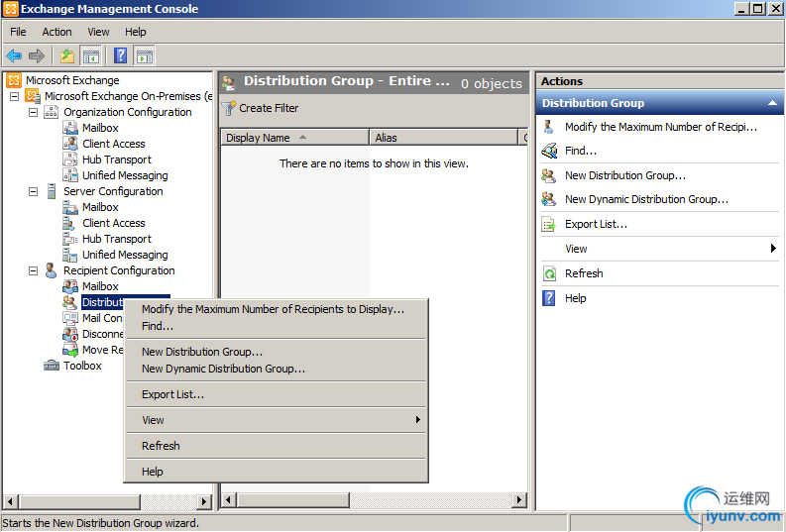Open the Help menu in menu bar
Screen dimensions: 786x532
click(136, 32)
